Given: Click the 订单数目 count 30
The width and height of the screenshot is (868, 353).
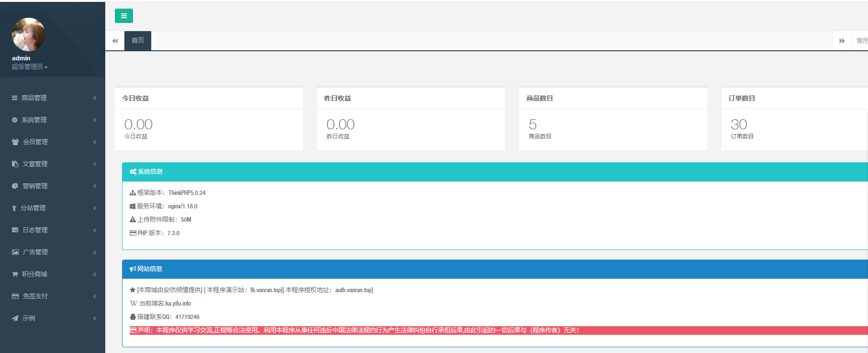Looking at the screenshot, I should coord(738,125).
